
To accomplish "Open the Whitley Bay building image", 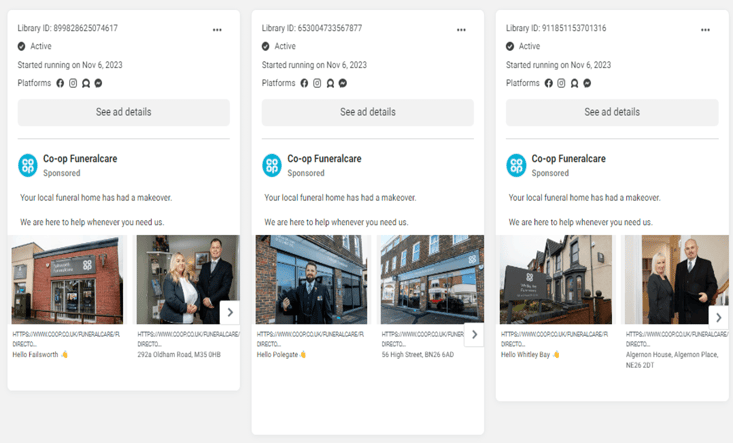I will click(556, 279).
